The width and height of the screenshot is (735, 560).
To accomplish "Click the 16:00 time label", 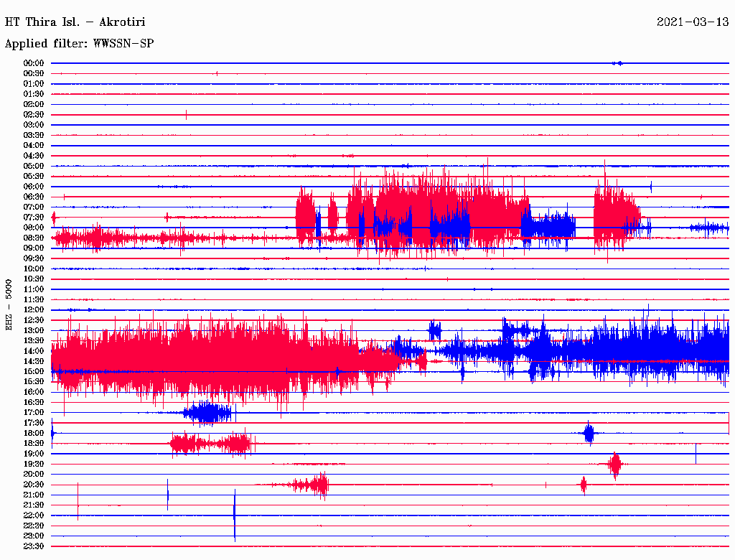I will [34, 392].
